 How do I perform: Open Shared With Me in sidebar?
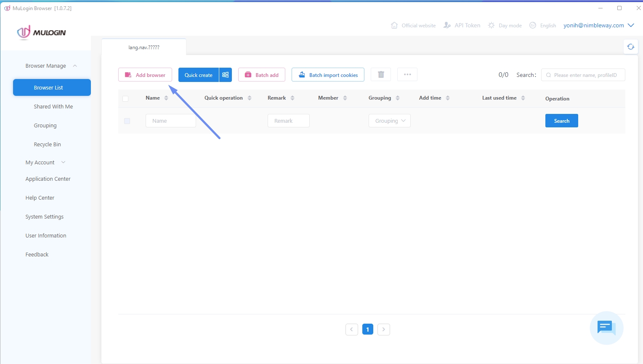(x=53, y=106)
